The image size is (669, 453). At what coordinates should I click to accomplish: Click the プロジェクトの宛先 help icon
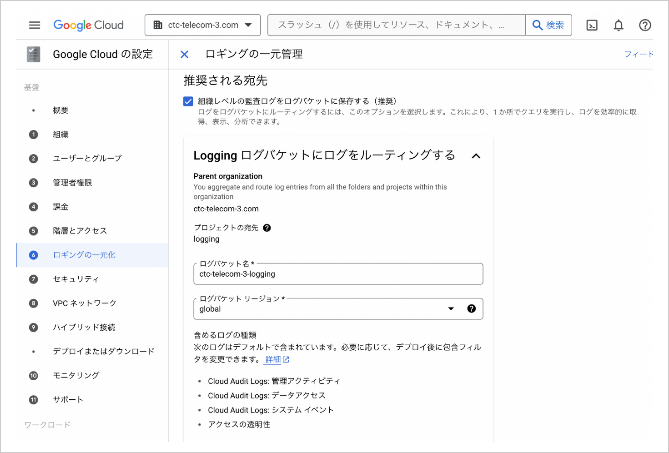[x=267, y=228]
